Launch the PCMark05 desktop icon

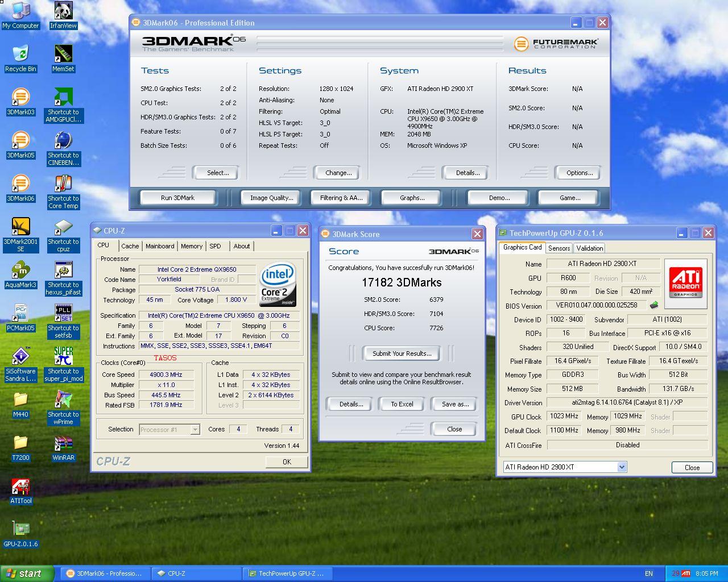tap(20, 318)
